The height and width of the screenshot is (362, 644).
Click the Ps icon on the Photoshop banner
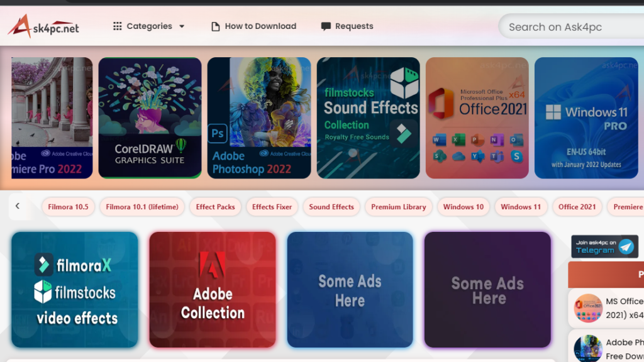pyautogui.click(x=217, y=133)
